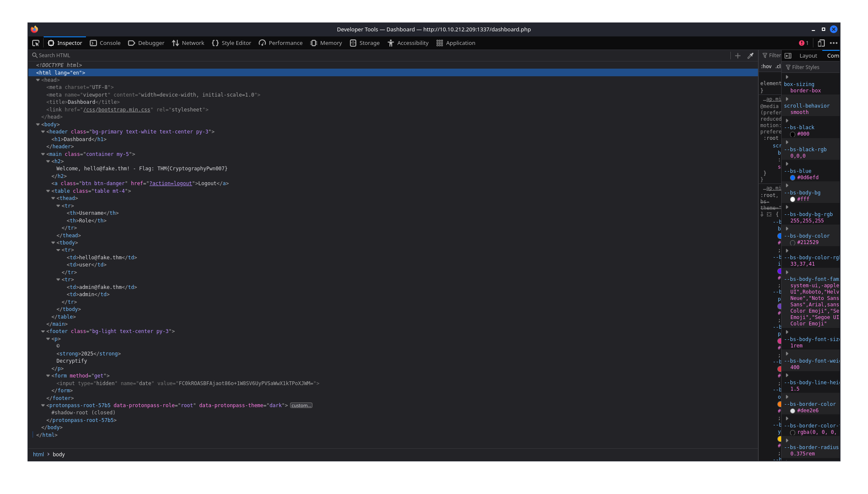Click the Network panel arrows icon
Viewport: 868px width, 494px height.
pos(175,43)
